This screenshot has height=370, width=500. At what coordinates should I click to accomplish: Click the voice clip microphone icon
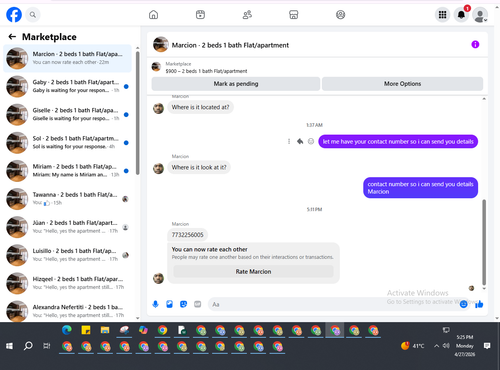pos(155,304)
